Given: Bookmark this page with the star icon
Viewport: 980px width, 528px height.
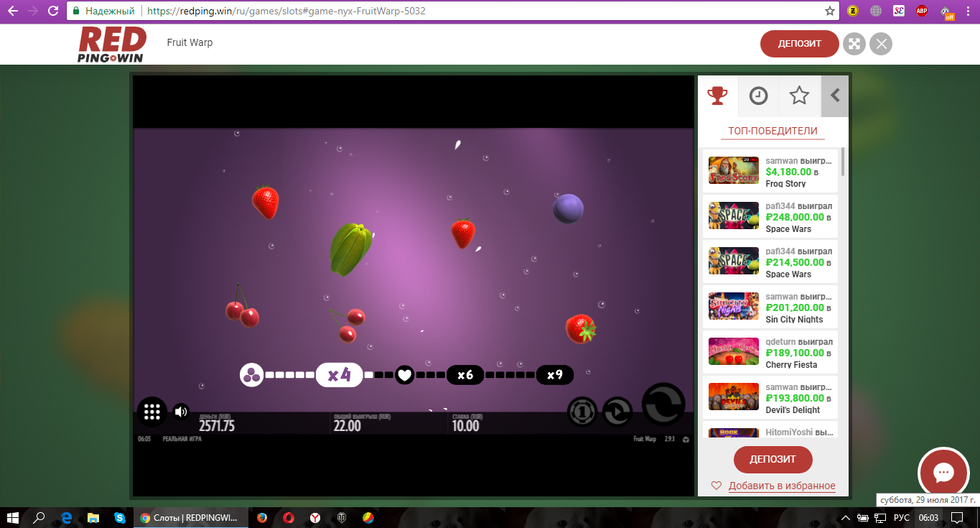Looking at the screenshot, I should (x=830, y=11).
